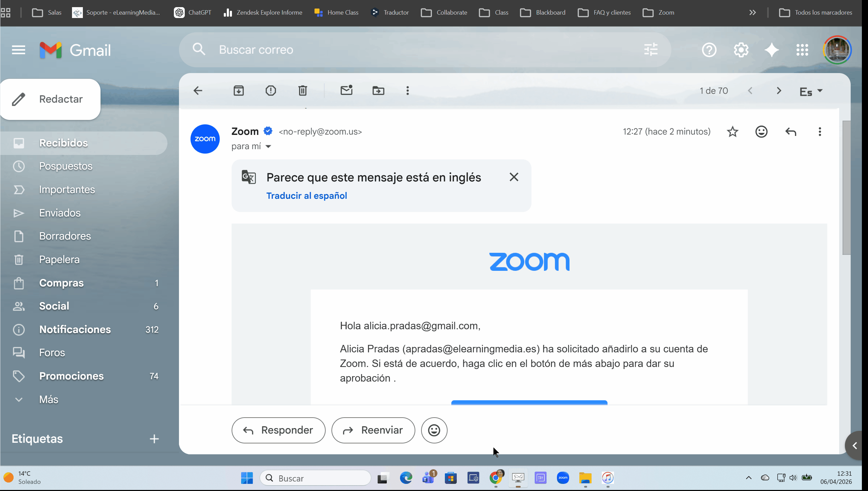Report this email as spam
Viewport: 868px width, 491px height.
click(271, 91)
